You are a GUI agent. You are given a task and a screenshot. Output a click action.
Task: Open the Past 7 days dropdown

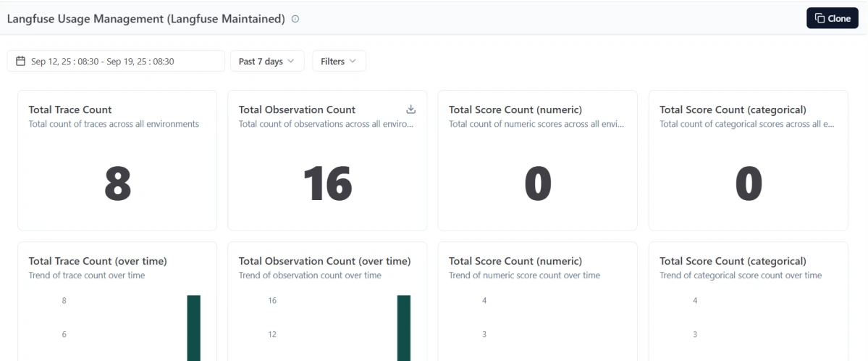(267, 61)
